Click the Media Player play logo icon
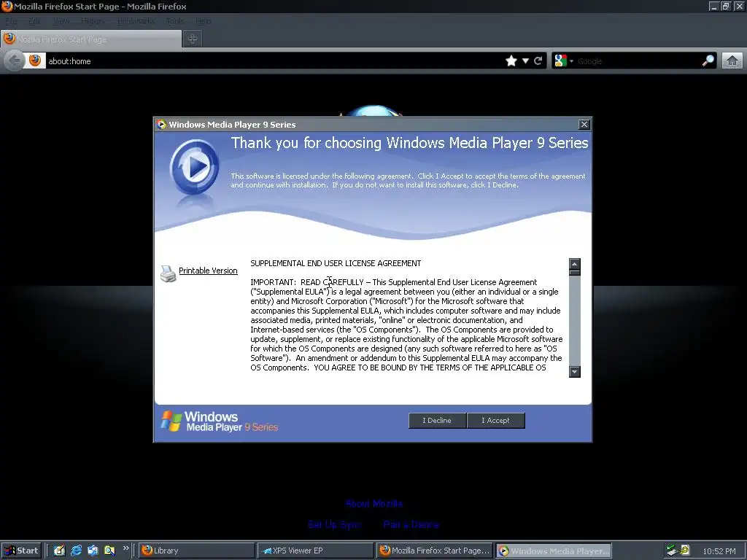Image resolution: width=747 pixels, height=560 pixels. [x=194, y=167]
